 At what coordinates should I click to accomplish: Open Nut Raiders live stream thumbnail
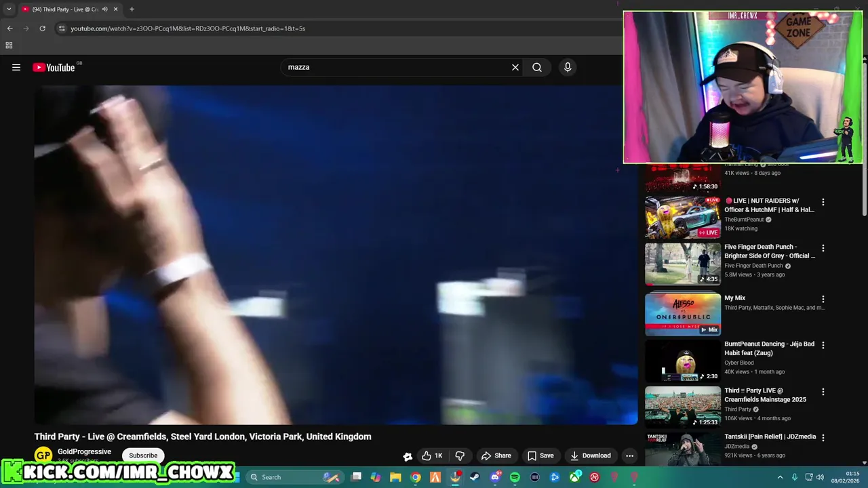[683, 218]
